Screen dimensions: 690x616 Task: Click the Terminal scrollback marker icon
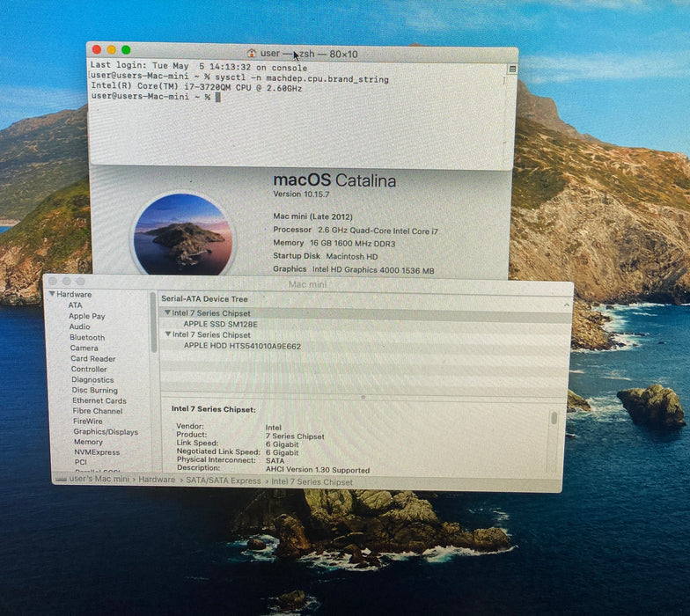point(512,69)
